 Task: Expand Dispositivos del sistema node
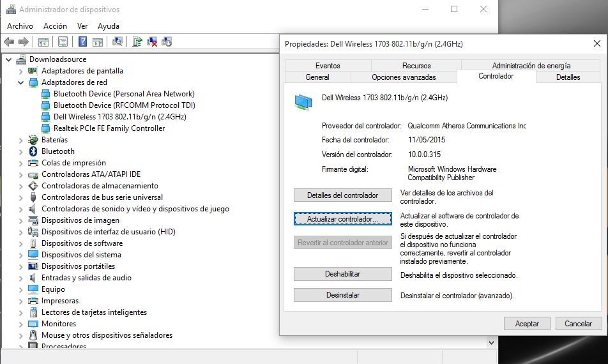pos(20,255)
